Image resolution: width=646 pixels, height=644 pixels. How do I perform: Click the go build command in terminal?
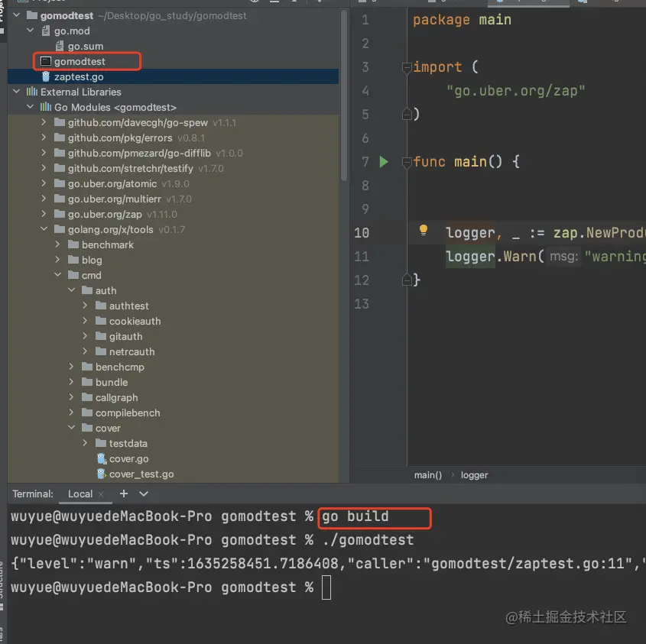[x=355, y=516]
